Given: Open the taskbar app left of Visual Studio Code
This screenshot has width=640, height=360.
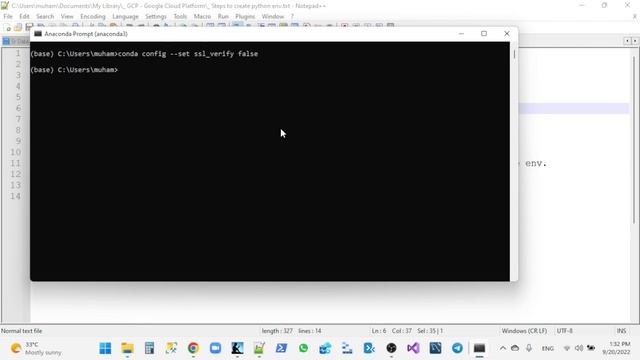Looking at the screenshot, I should pos(347,348).
